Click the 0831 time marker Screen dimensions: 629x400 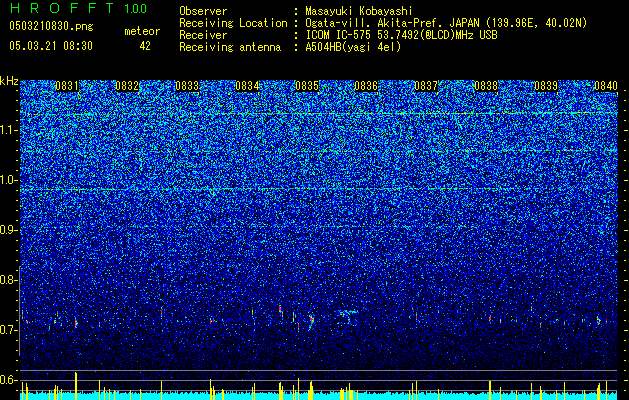pos(67,86)
